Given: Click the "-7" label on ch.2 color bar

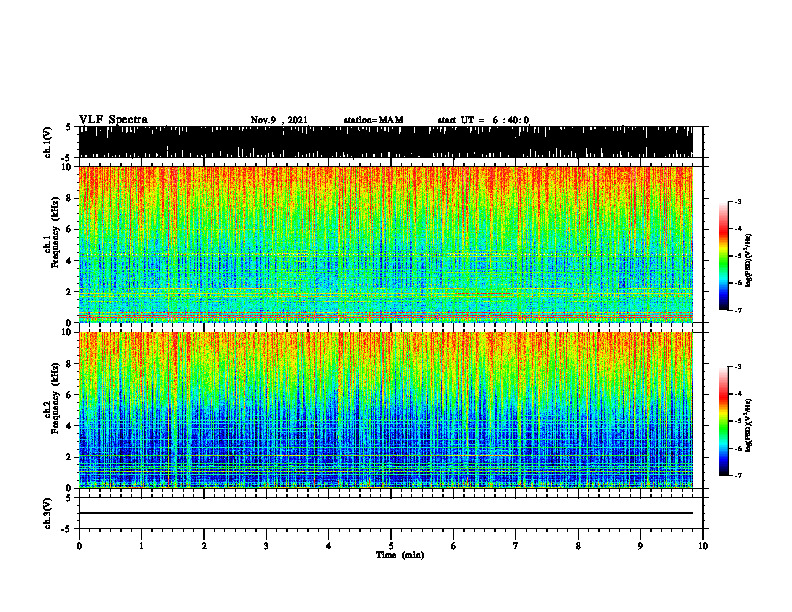Looking at the screenshot, I should [738, 476].
